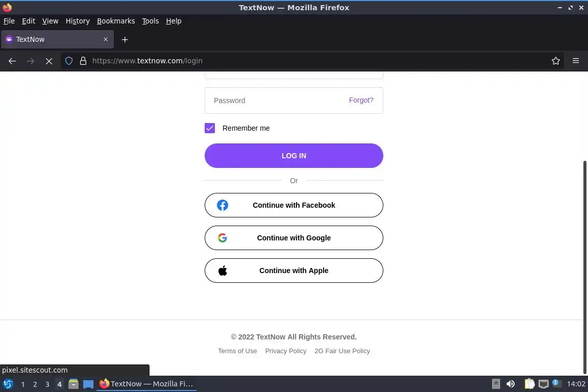
Task: Click the LOG IN button
Action: click(x=294, y=156)
